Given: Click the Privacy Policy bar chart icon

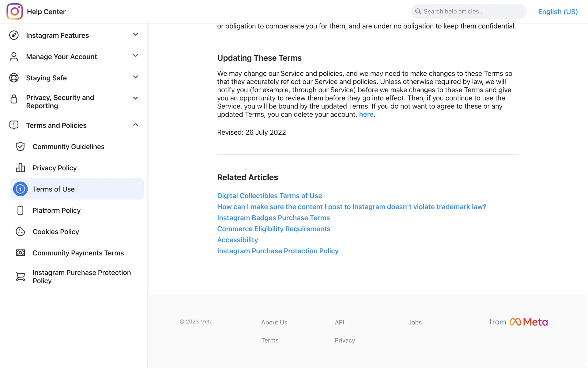Looking at the screenshot, I should click(20, 168).
